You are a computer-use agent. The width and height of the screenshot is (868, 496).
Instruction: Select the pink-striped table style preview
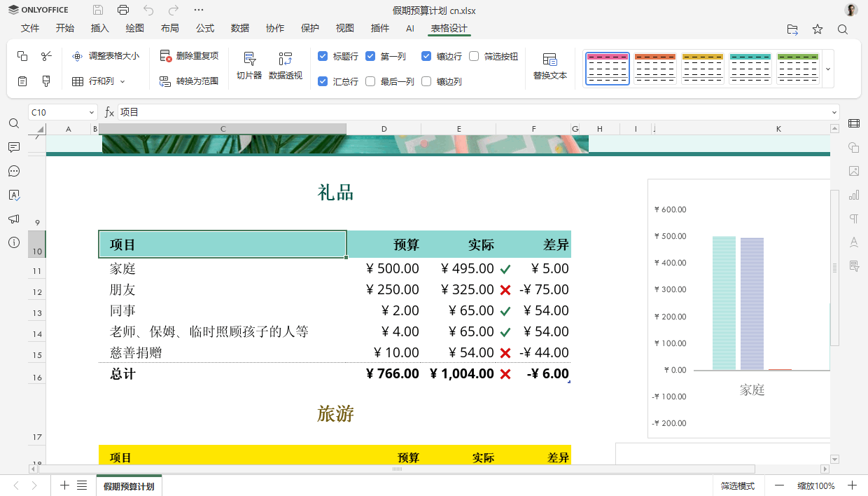(x=607, y=68)
